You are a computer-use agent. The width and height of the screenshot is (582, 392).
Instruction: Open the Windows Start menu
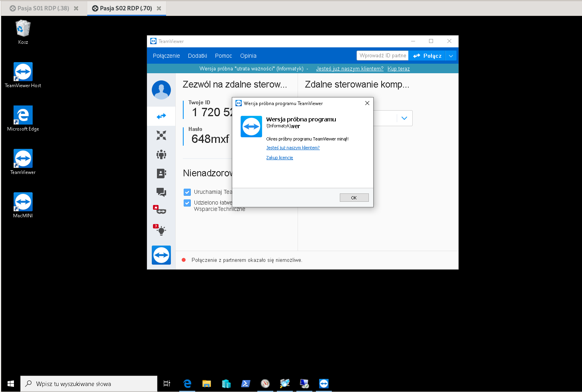(11, 384)
